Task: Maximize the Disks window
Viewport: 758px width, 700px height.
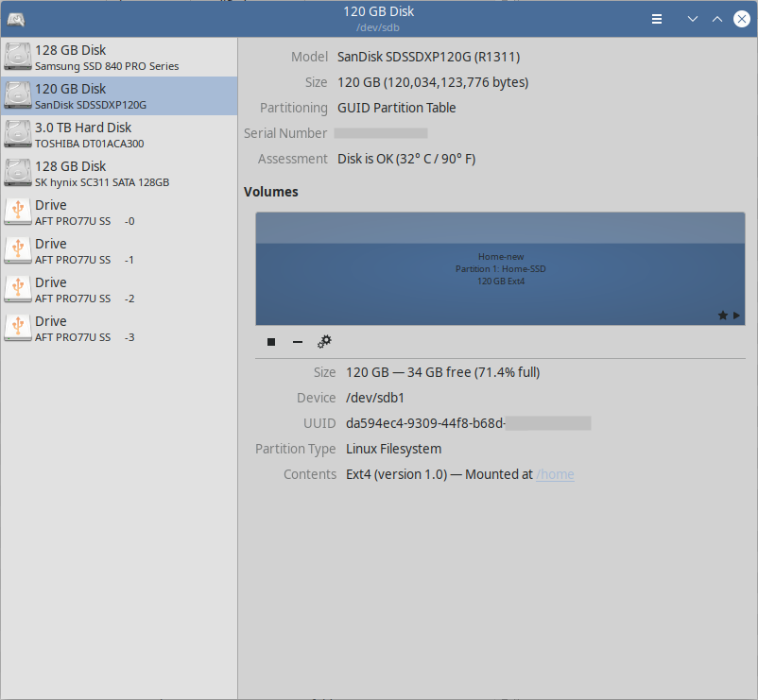Action: click(717, 19)
